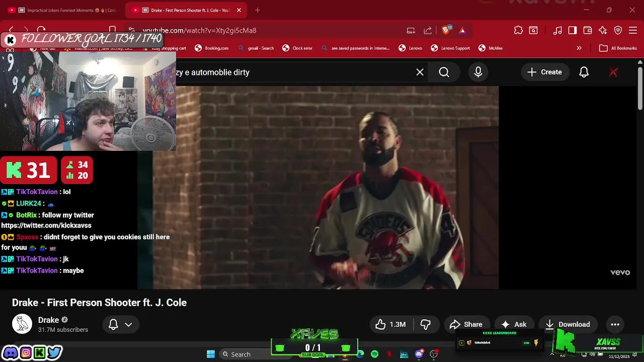The width and height of the screenshot is (644, 362).
Task: Open a new browser tab
Action: click(258, 10)
